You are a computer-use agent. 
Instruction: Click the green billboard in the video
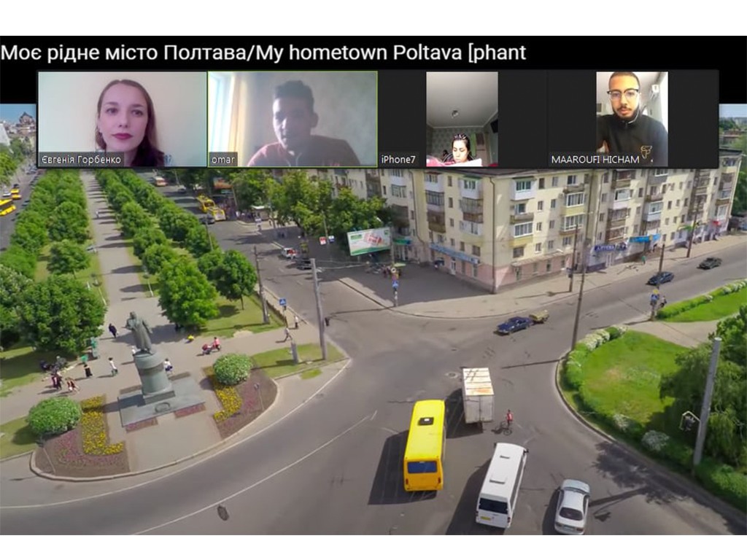[369, 241]
